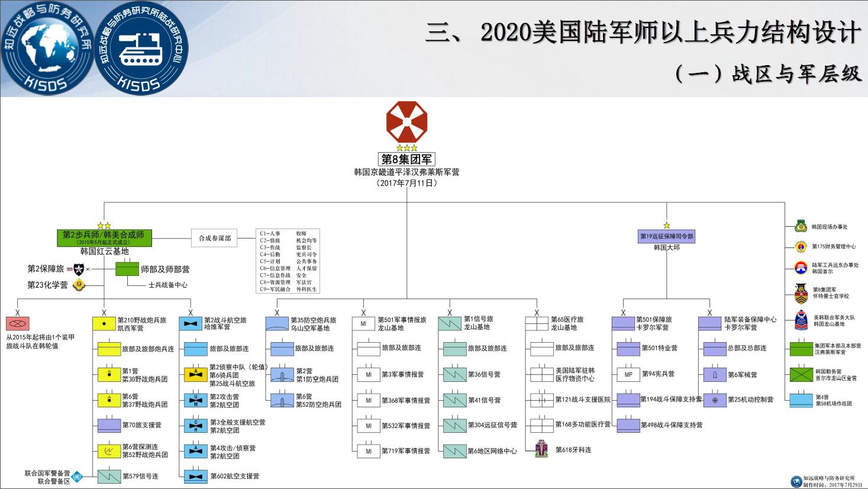Click the red octagon 8th Army emblem
The height and width of the screenshot is (489, 868).
tap(406, 122)
